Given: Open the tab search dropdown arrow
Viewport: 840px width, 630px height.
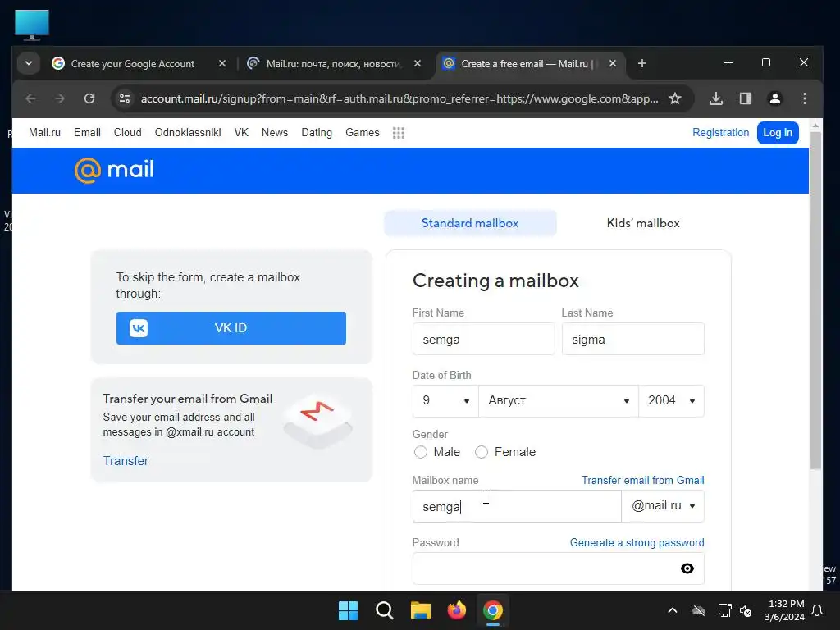Looking at the screenshot, I should click(29, 64).
